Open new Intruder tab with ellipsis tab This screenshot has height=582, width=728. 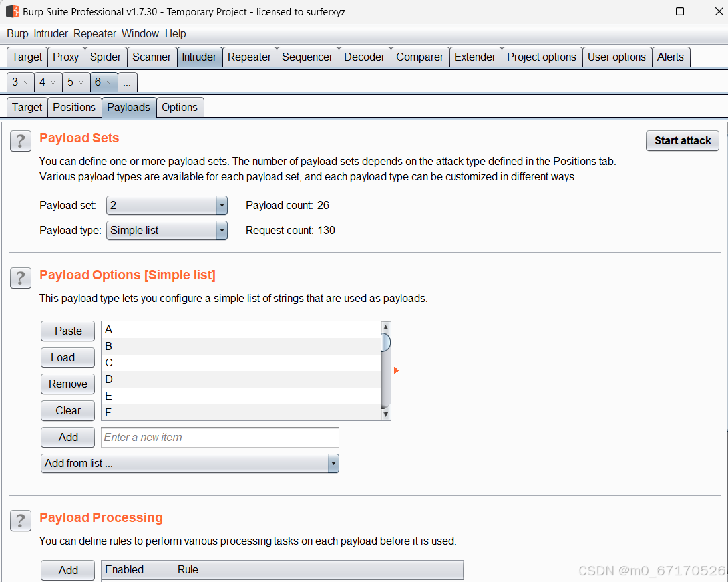(127, 82)
